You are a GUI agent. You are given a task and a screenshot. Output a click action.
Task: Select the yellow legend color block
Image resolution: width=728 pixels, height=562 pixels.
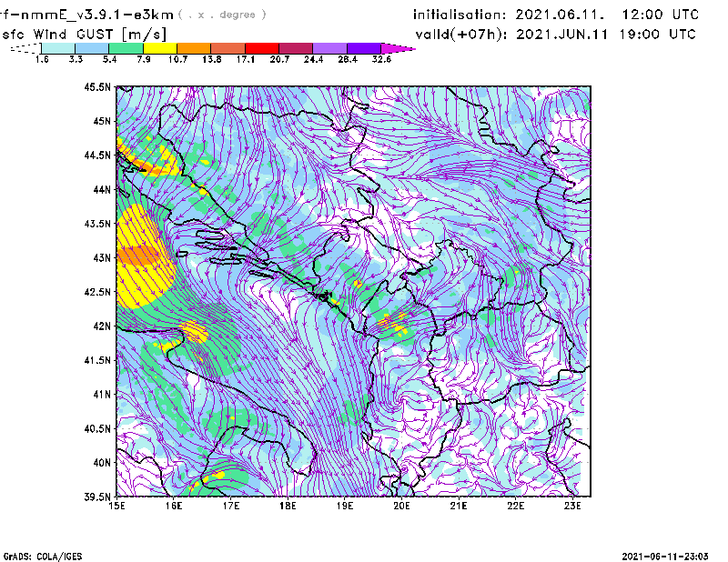160,48
